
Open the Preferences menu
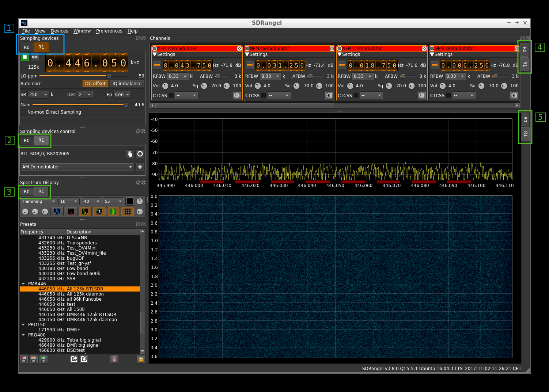point(109,31)
